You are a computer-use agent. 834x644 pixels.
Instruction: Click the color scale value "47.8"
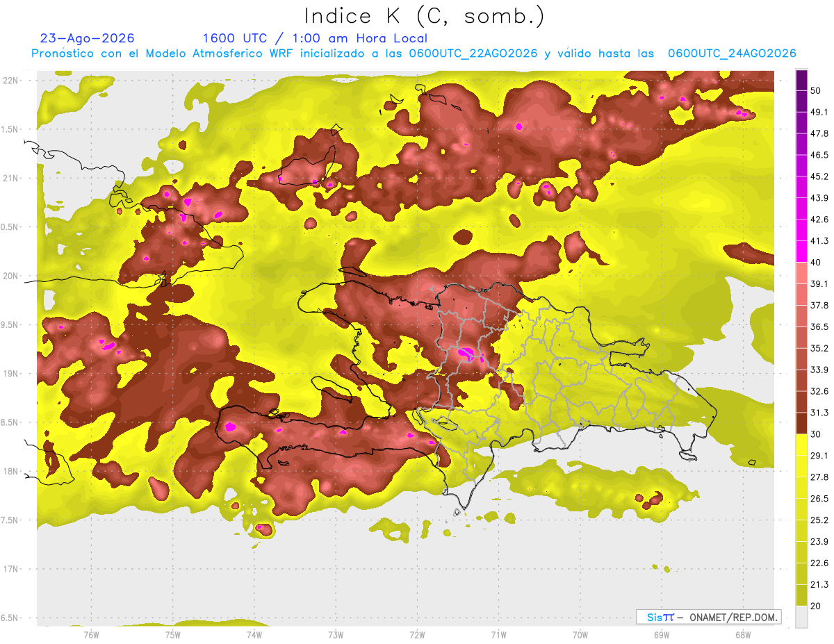[x=819, y=133]
